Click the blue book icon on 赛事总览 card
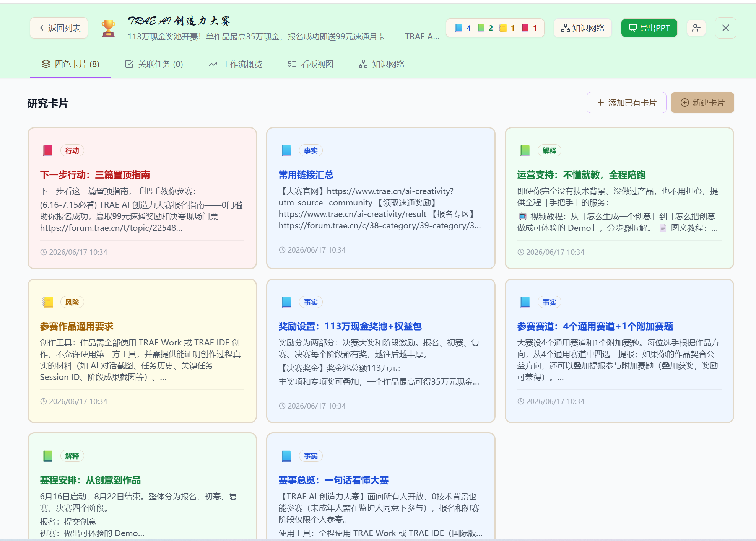Screen dimensions: 756x541 point(286,456)
